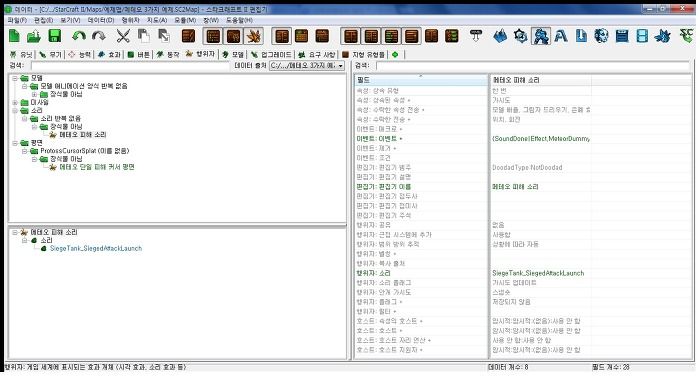Cut the selection using the scissors icon

123,36
